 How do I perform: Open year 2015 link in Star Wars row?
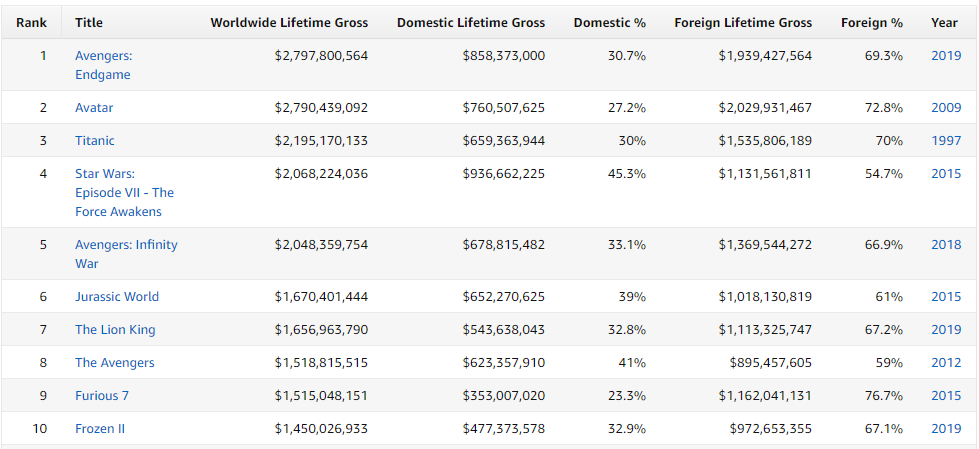pyautogui.click(x=947, y=174)
